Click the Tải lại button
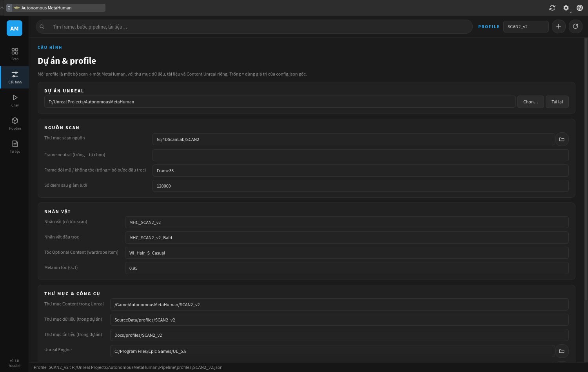This screenshot has height=372, width=588. pyautogui.click(x=557, y=102)
